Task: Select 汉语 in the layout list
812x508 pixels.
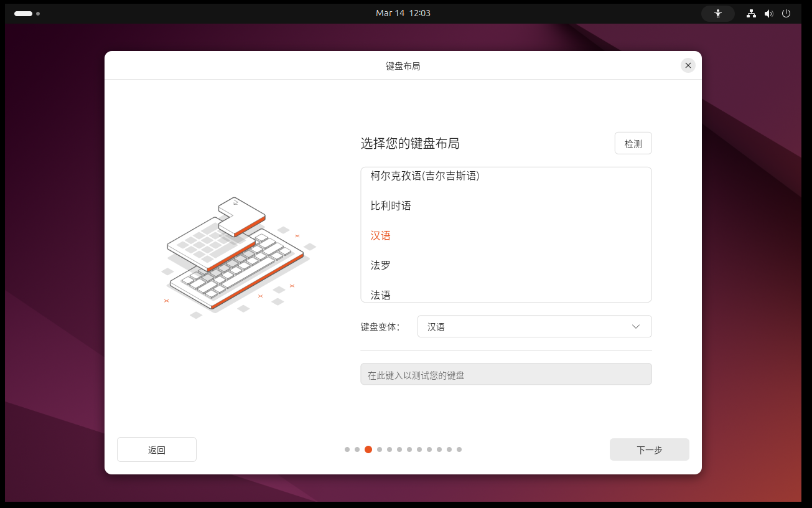Action: (381, 236)
